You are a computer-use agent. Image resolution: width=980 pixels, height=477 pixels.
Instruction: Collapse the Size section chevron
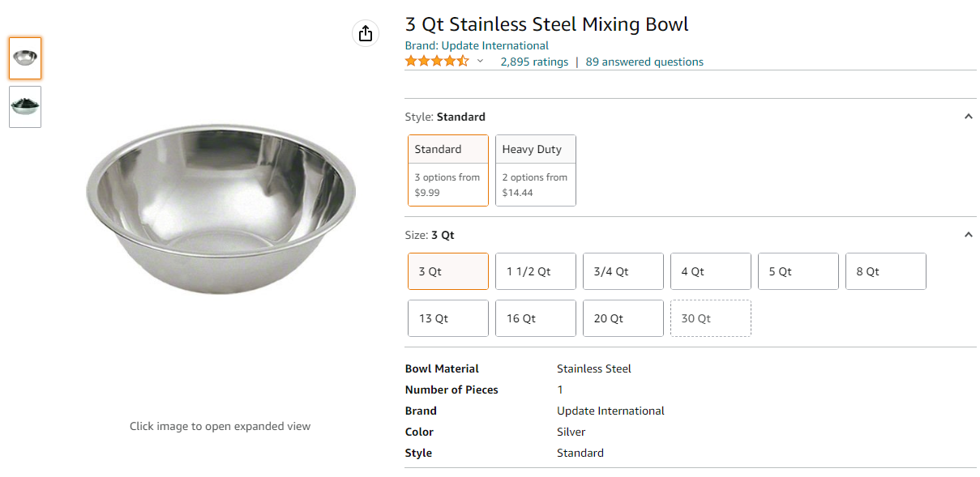pos(968,235)
